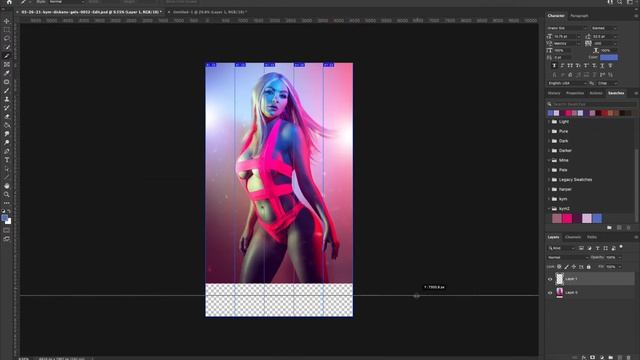The image size is (640, 360).
Task: Pick the blue swatch in kym2 folder
Action: click(597, 218)
